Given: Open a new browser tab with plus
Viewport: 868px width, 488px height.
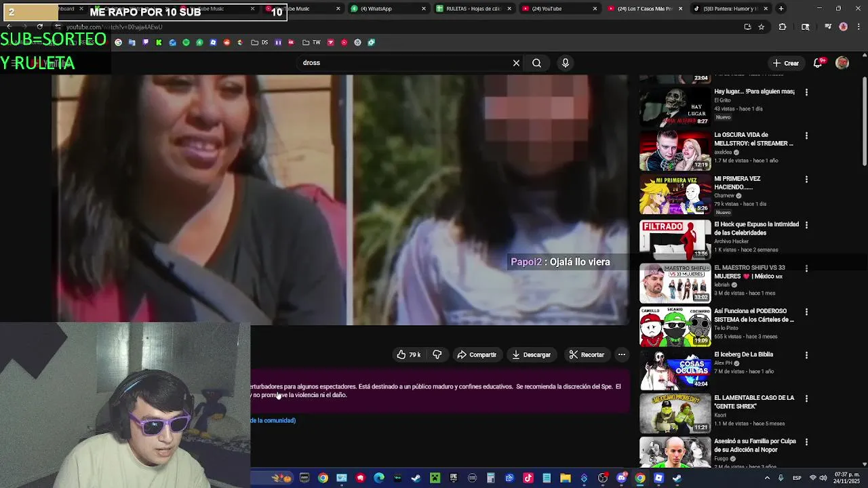Looking at the screenshot, I should [x=781, y=9].
